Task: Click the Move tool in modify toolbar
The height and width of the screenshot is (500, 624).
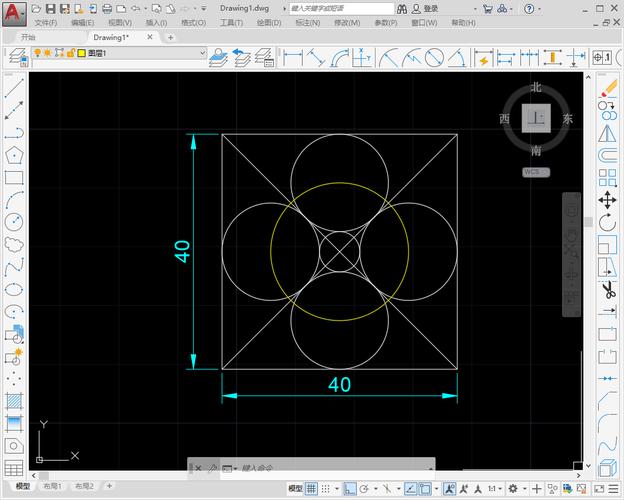Action: (607, 200)
